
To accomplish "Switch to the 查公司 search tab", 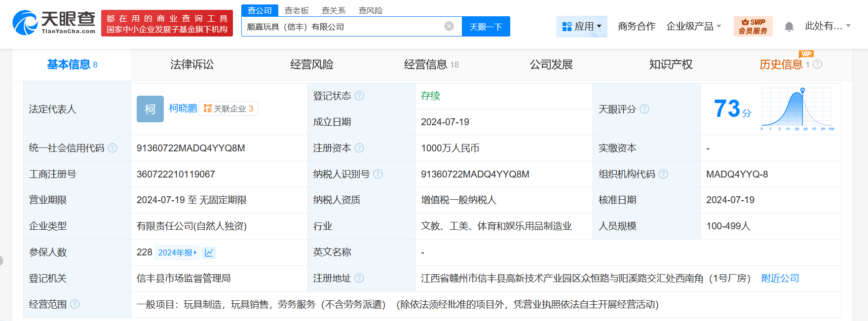I will 260,10.
